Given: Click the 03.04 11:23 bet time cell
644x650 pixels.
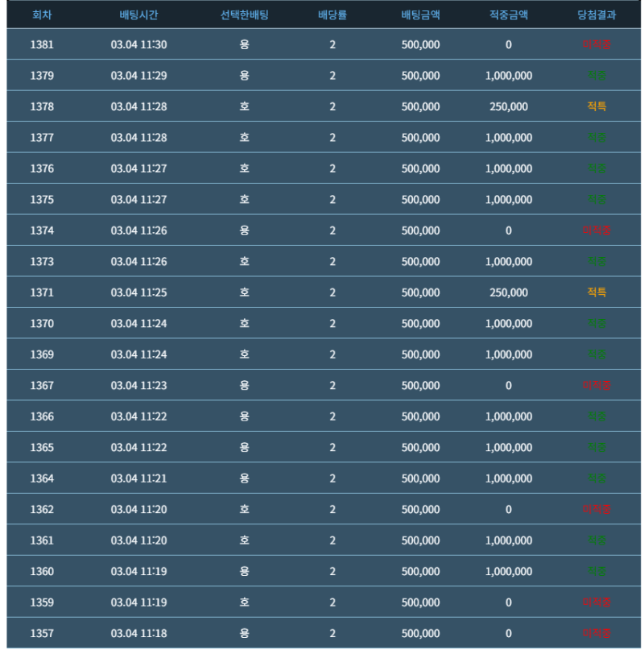Looking at the screenshot, I should pyautogui.click(x=138, y=385).
